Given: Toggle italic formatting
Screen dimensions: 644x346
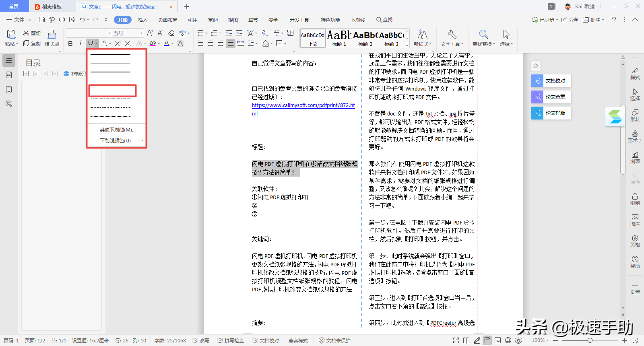Looking at the screenshot, I should (x=80, y=43).
